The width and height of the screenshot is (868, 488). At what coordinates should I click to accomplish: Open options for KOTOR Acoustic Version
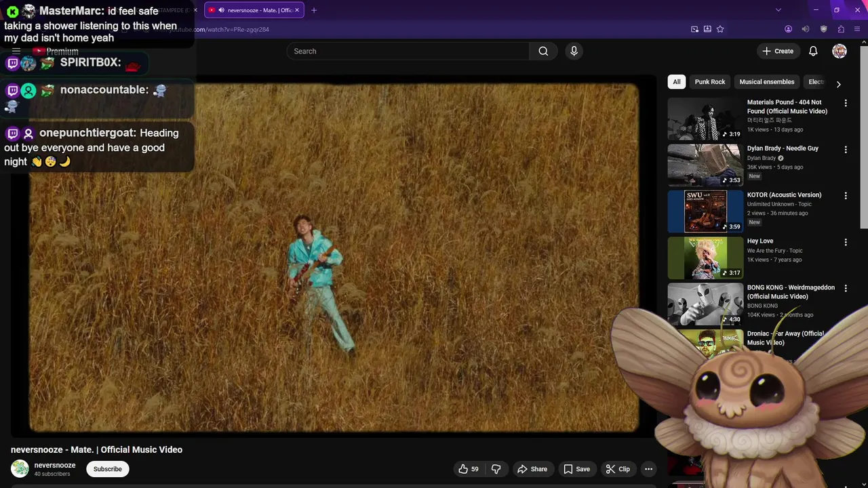[846, 195]
